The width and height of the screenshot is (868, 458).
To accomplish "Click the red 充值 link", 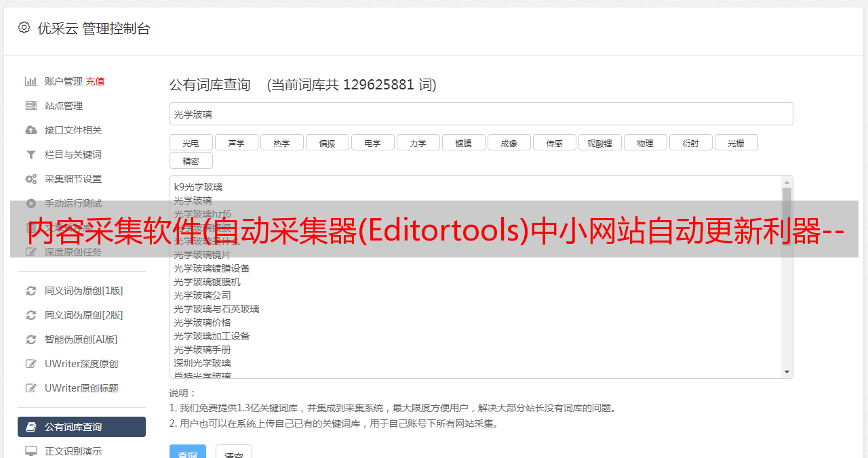I will click(x=95, y=81).
